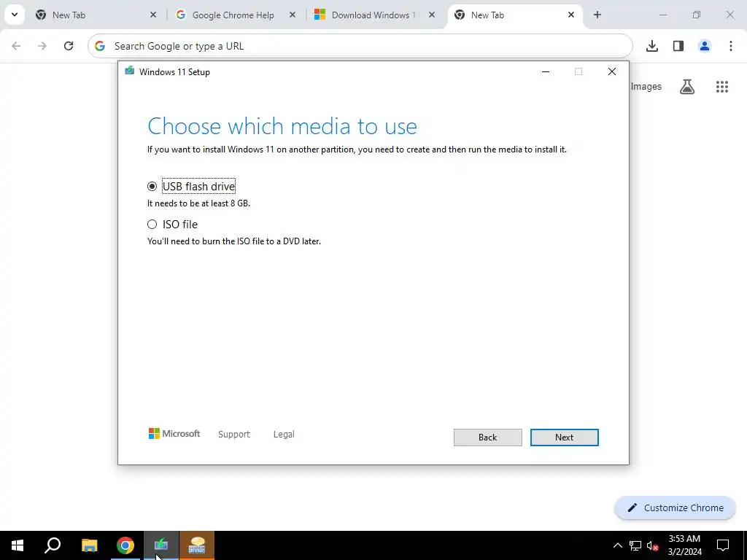The width and height of the screenshot is (747, 560).
Task: Close the Google Chrome Help tab
Action: (x=293, y=15)
